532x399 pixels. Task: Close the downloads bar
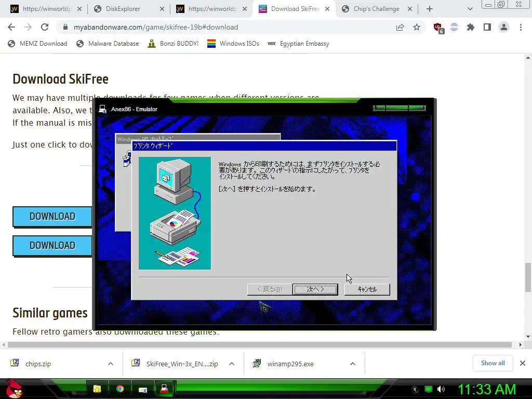click(523, 363)
